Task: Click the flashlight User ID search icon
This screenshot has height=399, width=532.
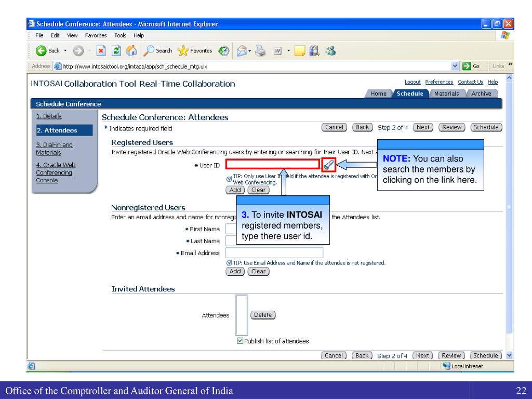Action: (x=328, y=165)
